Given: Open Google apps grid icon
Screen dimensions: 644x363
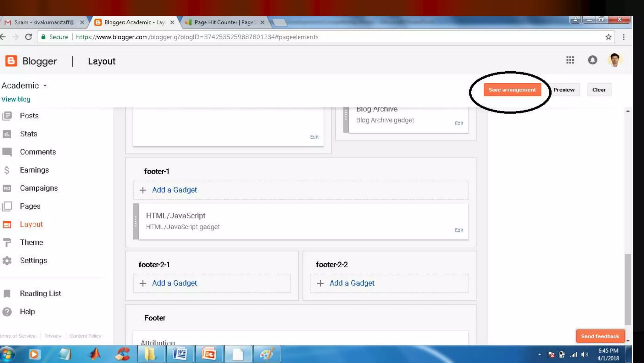Looking at the screenshot, I should click(x=570, y=60).
